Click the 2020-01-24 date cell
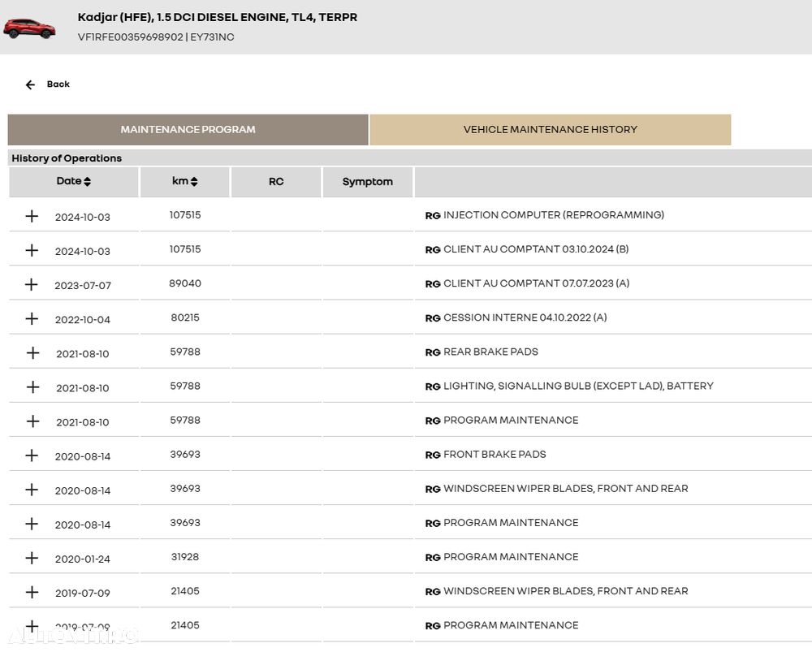Viewport: 812px width, 652px height. tap(83, 559)
